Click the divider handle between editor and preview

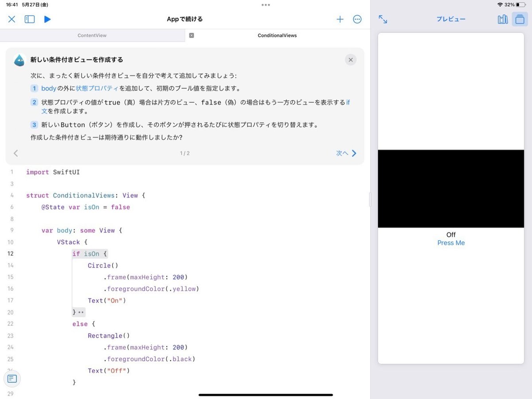tap(370, 199)
